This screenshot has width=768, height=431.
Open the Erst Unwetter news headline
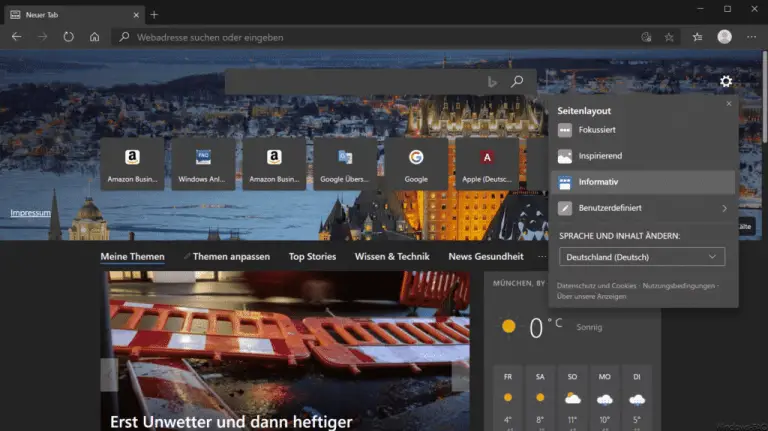pyautogui.click(x=231, y=422)
